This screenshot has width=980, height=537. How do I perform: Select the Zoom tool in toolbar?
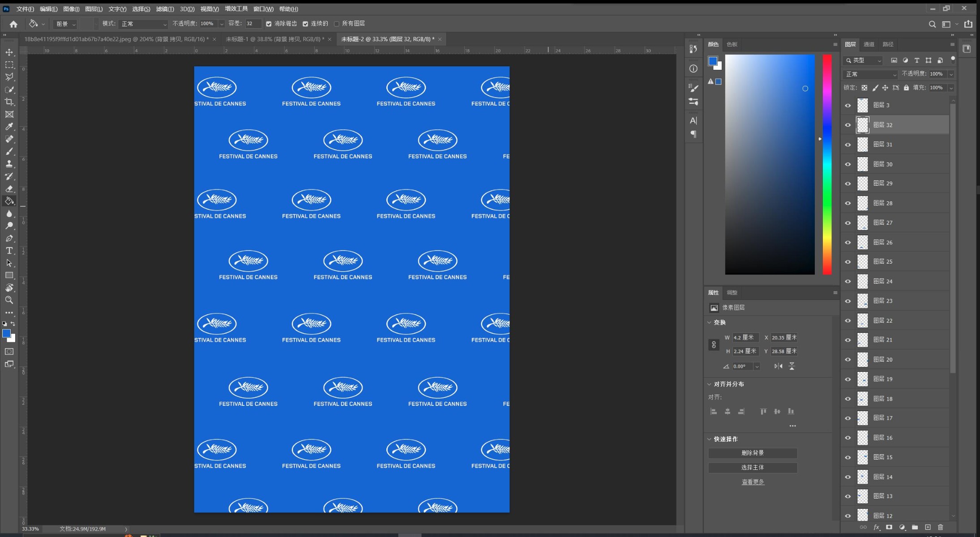click(9, 300)
